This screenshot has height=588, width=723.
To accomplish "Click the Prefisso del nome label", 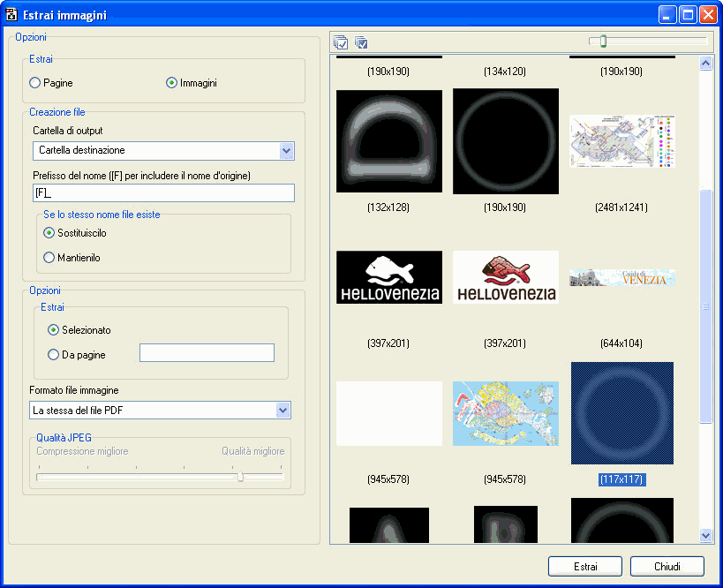I will (x=141, y=176).
